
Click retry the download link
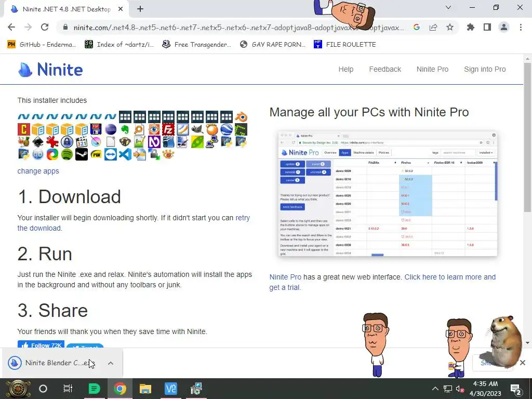pos(243,218)
